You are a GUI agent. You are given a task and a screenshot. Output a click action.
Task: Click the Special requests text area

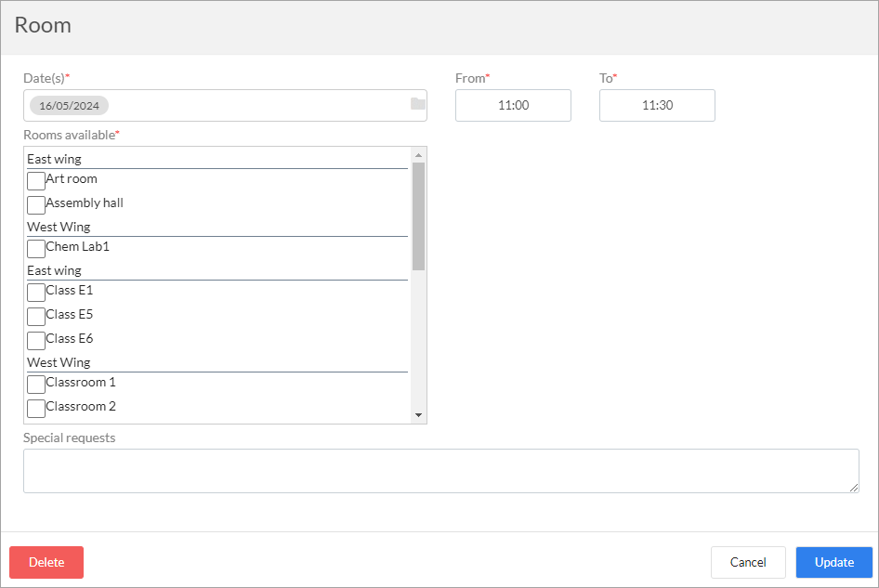(440, 471)
